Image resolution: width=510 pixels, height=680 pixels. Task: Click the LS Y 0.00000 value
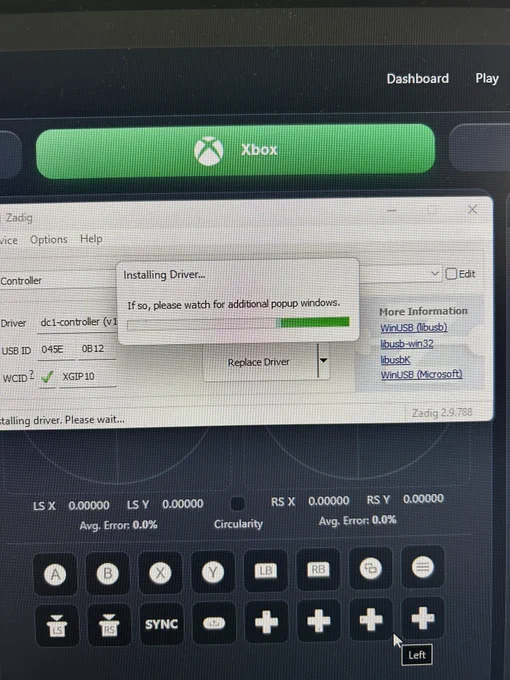point(183,504)
